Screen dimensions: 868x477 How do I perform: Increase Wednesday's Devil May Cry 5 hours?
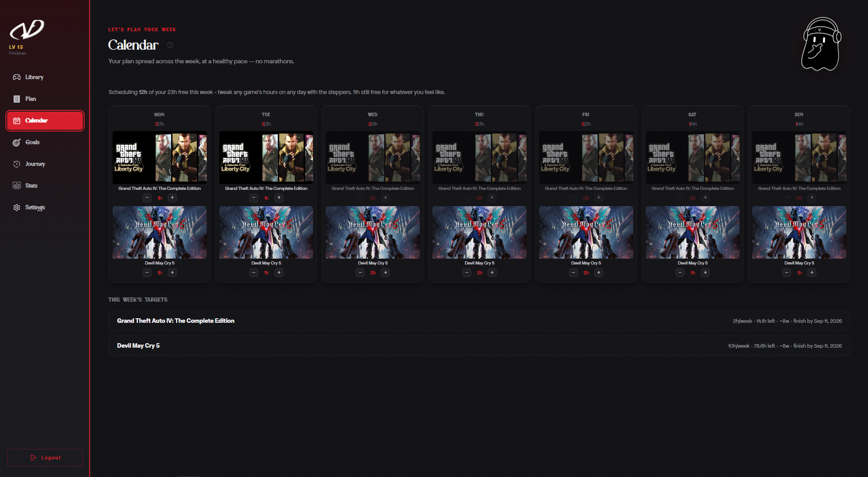pos(385,273)
